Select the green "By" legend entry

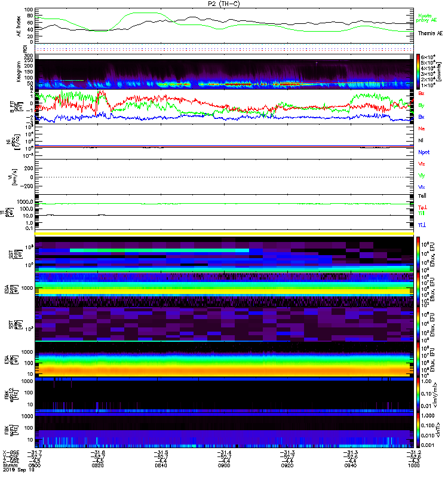coord(421,106)
